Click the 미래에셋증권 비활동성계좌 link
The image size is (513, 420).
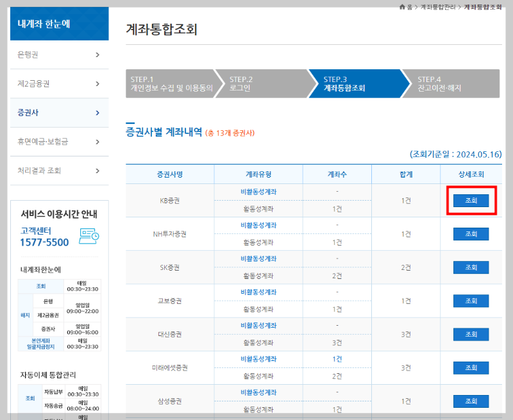click(x=258, y=359)
